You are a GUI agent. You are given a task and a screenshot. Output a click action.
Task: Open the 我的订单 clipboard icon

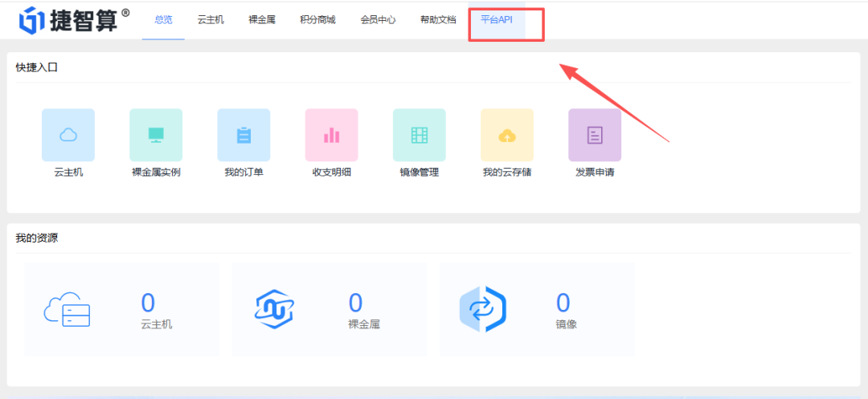point(244,135)
